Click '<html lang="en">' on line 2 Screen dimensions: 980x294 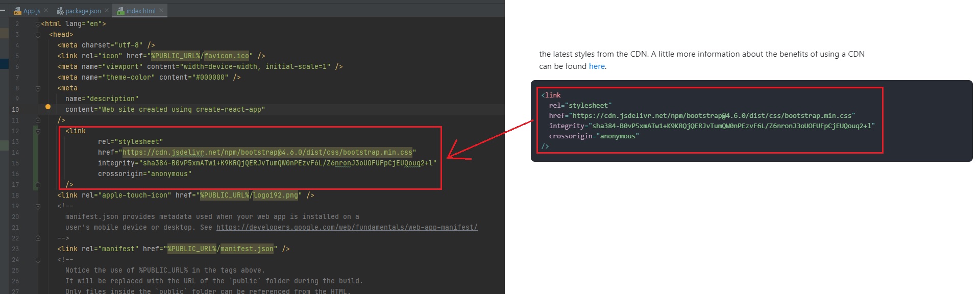pos(73,23)
